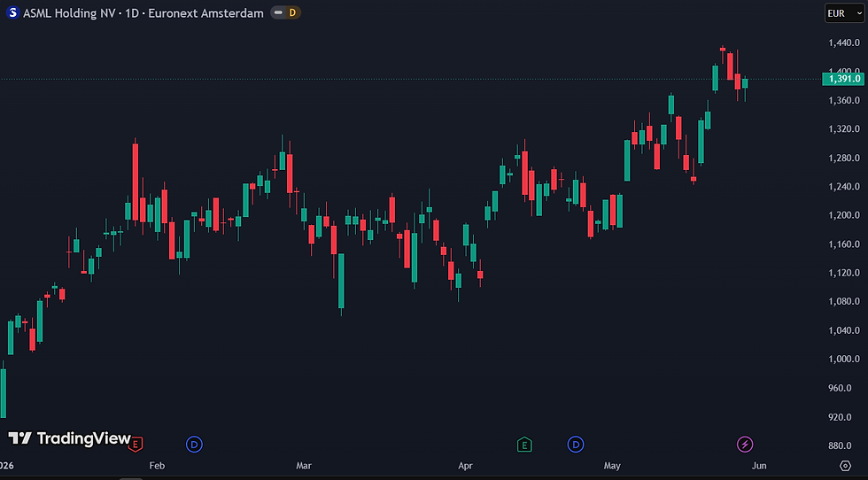Click the ASML symbol logo icon
The width and height of the screenshot is (868, 480).
(x=12, y=12)
